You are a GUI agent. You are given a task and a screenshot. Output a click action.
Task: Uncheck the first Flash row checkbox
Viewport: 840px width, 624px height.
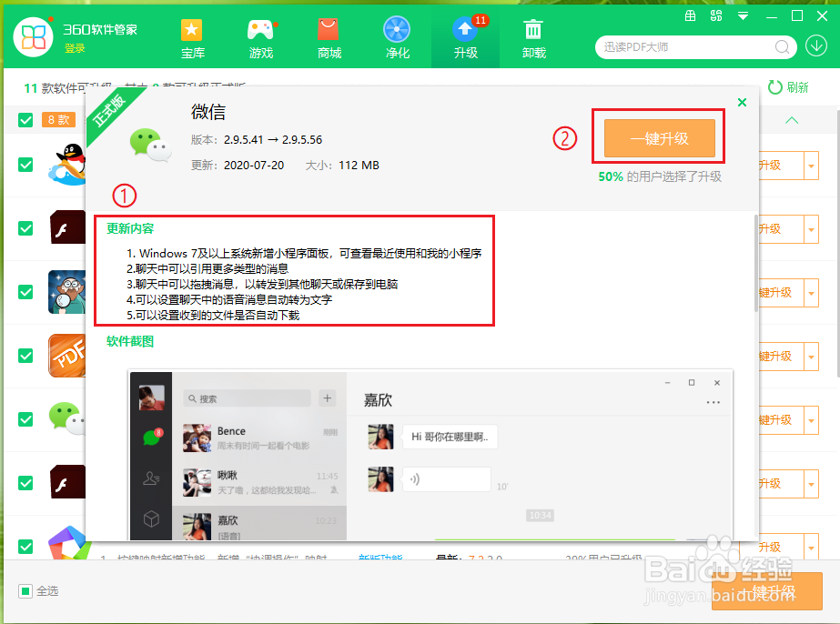pos(25,228)
